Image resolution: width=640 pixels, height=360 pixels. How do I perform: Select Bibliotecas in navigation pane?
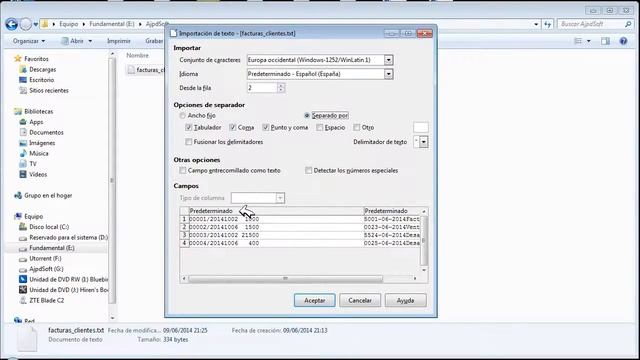[x=38, y=111]
